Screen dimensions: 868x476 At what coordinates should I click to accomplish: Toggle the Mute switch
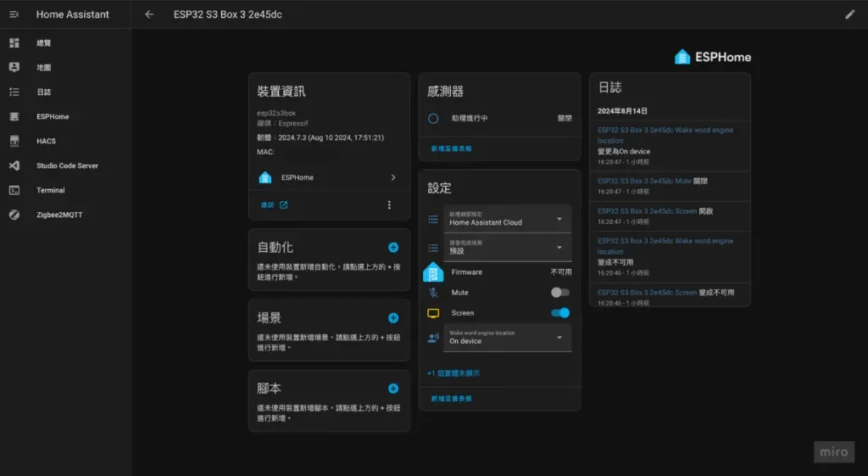pyautogui.click(x=559, y=293)
